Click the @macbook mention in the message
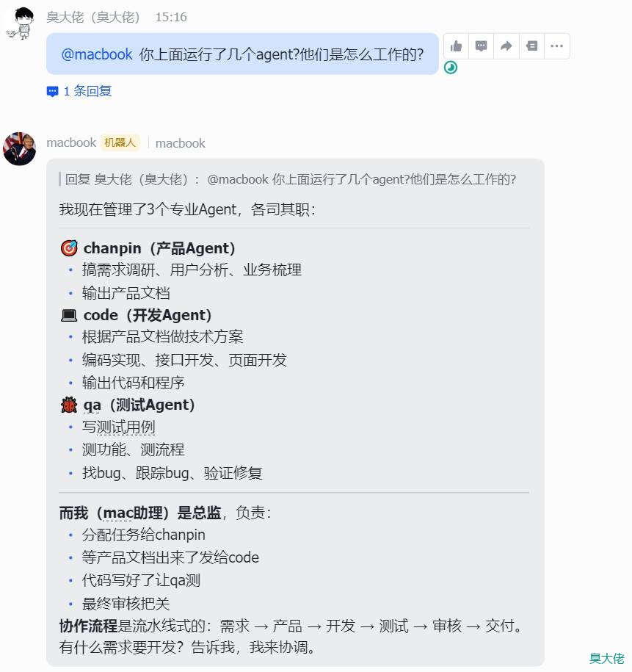This screenshot has height=672, width=632. coord(97,54)
